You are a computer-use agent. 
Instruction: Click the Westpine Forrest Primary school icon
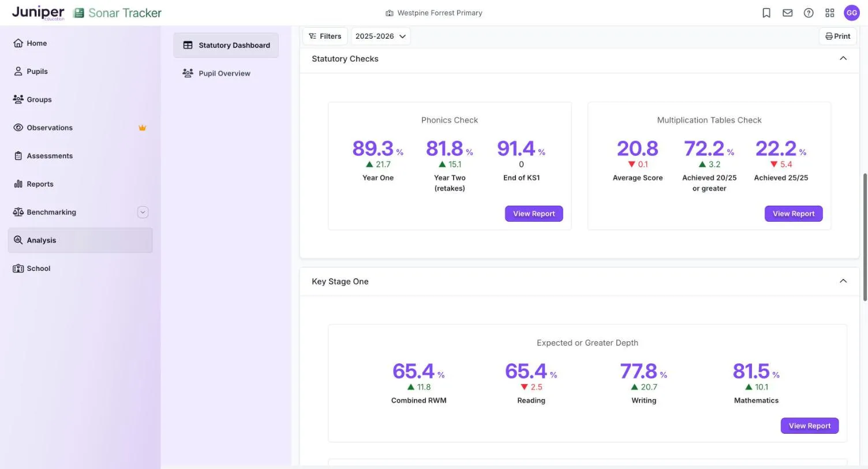(390, 13)
